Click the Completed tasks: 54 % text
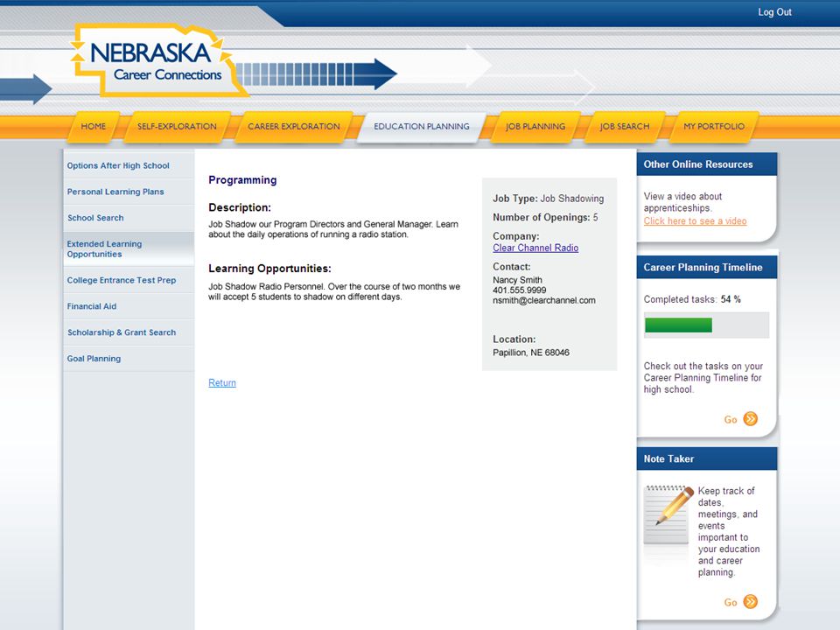Viewport: 840px width, 630px height. tap(692, 299)
